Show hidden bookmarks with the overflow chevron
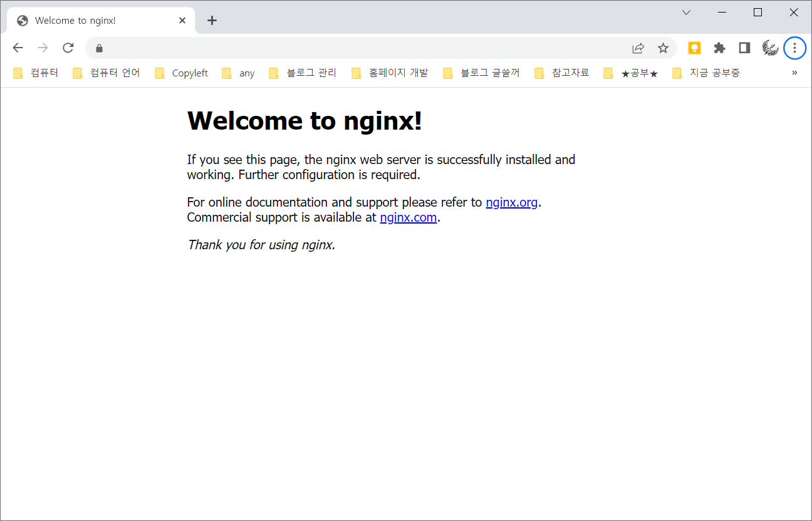812x521 pixels. 794,73
